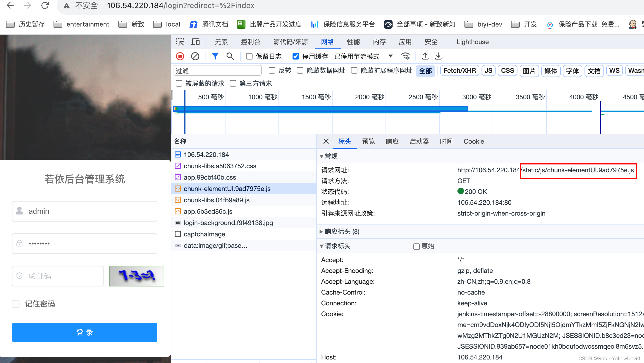
Task: Enable the 保留日志 checkbox
Action: tap(249, 56)
